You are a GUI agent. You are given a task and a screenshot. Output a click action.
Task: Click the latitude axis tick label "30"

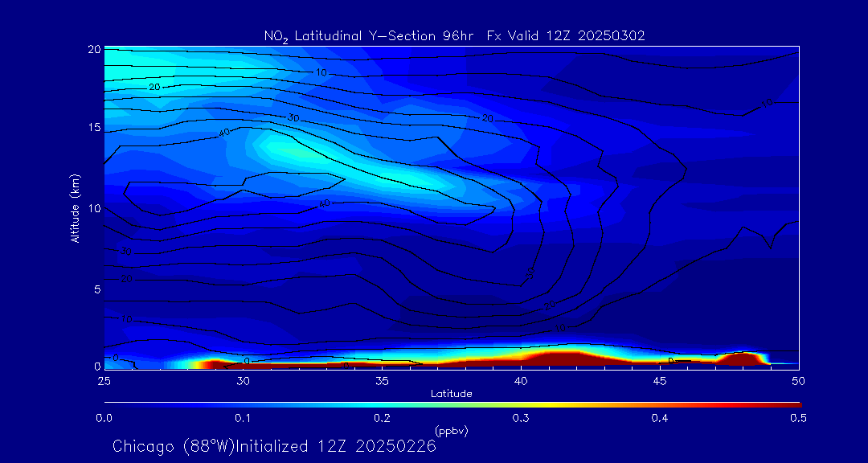point(243,381)
